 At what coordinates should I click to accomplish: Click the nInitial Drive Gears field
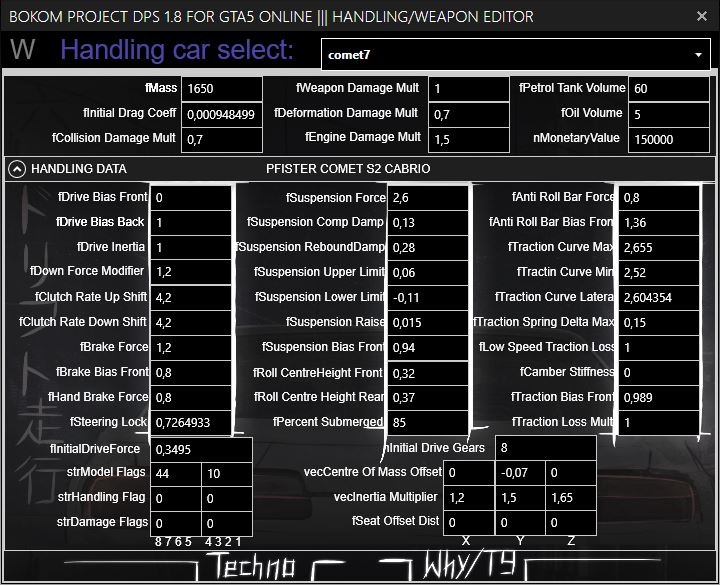click(x=545, y=448)
